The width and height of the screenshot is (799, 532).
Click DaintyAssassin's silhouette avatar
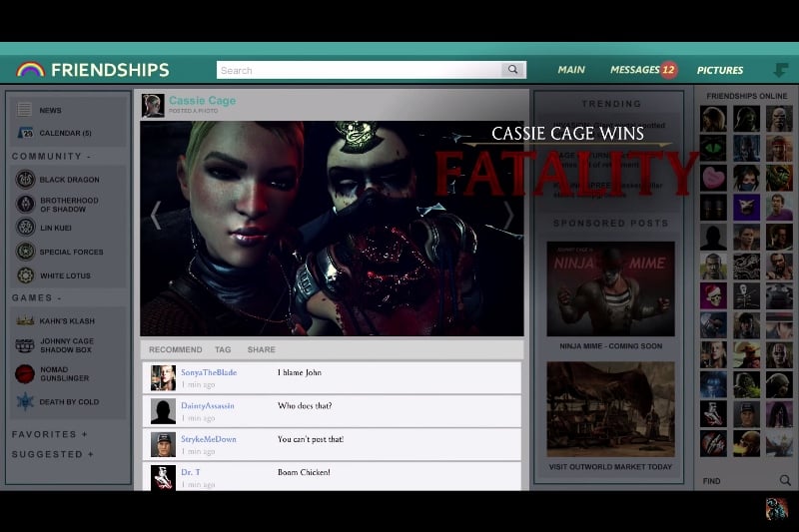tap(163, 411)
